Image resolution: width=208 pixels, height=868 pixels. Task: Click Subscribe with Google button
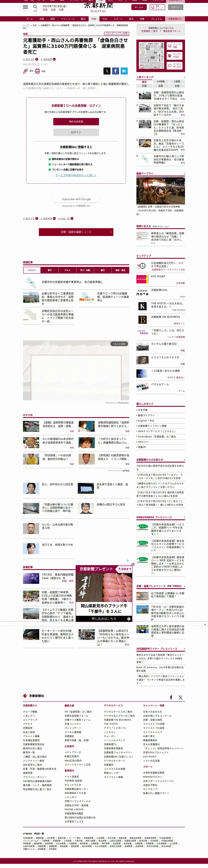tap(76, 199)
